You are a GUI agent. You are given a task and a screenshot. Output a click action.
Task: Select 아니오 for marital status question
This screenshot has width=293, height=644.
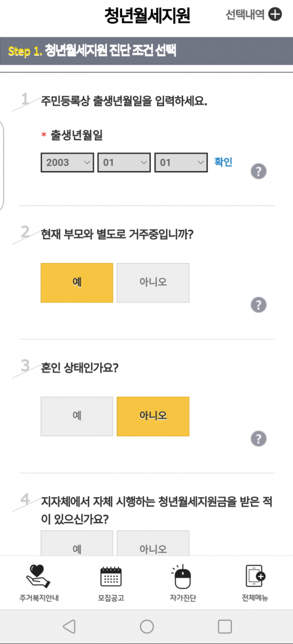(x=153, y=416)
